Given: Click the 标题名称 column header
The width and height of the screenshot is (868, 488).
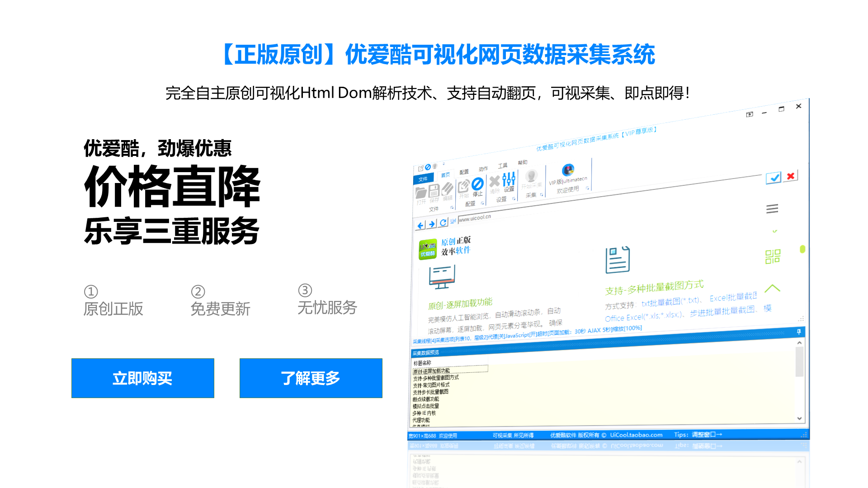Looking at the screenshot, I should click(x=422, y=363).
